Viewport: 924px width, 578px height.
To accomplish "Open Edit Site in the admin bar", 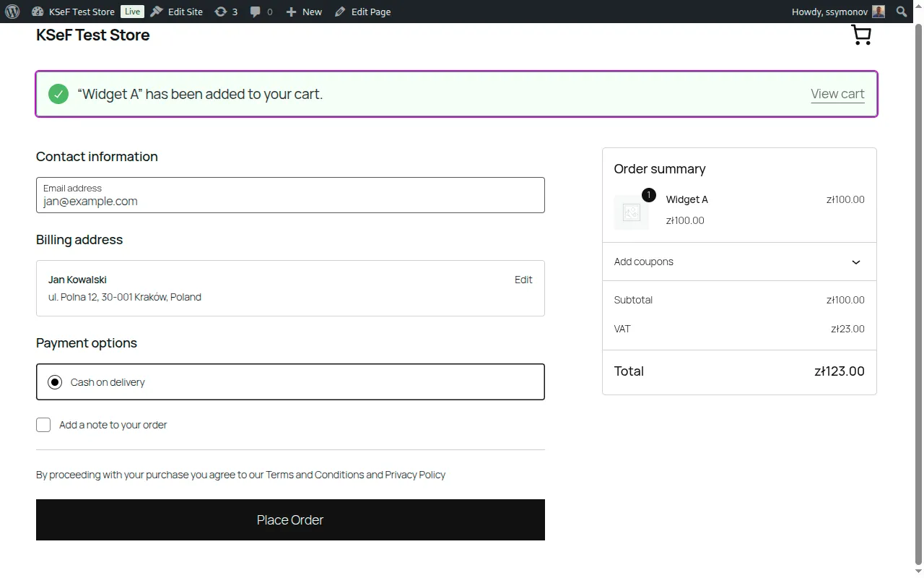I will click(x=177, y=12).
